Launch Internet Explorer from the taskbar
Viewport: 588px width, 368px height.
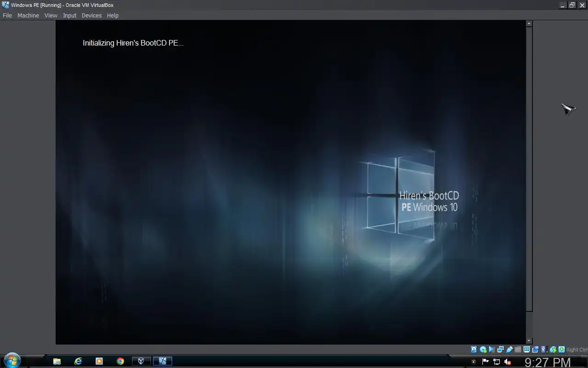pos(78,361)
